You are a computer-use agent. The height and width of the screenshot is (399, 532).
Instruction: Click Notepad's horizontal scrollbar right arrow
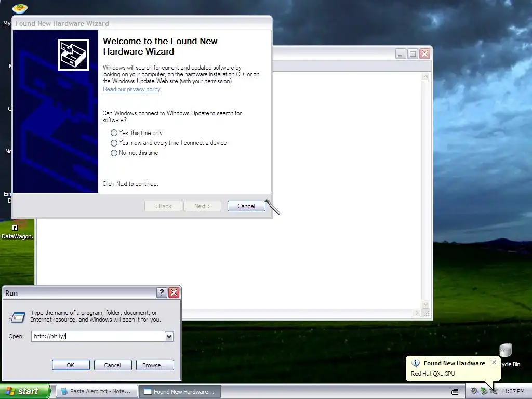click(x=417, y=313)
